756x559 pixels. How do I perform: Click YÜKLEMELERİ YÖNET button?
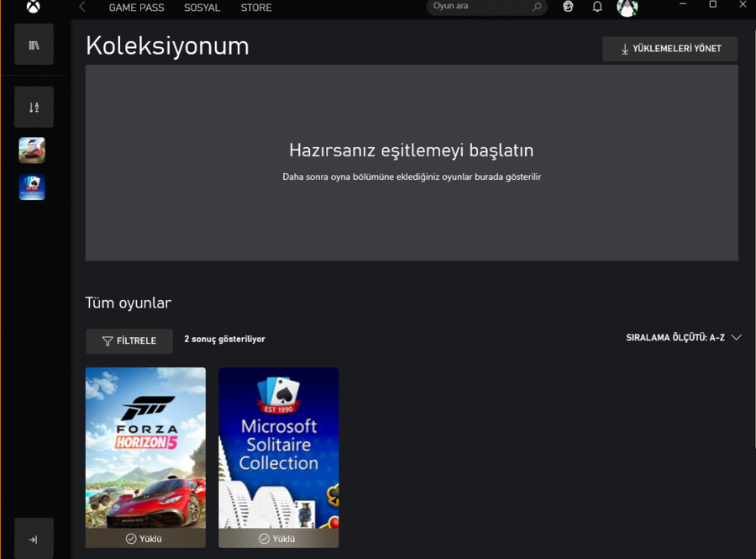[669, 49]
